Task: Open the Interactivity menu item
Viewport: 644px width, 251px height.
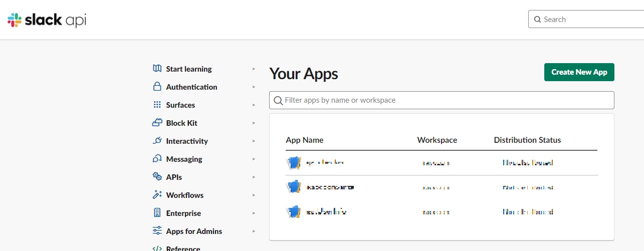Action: 187,141
